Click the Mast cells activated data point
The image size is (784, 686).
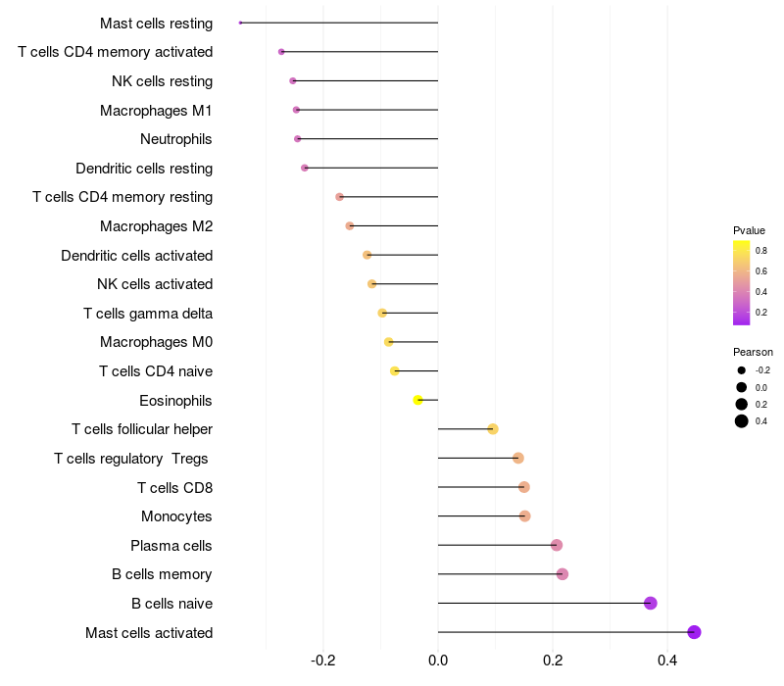(x=694, y=632)
